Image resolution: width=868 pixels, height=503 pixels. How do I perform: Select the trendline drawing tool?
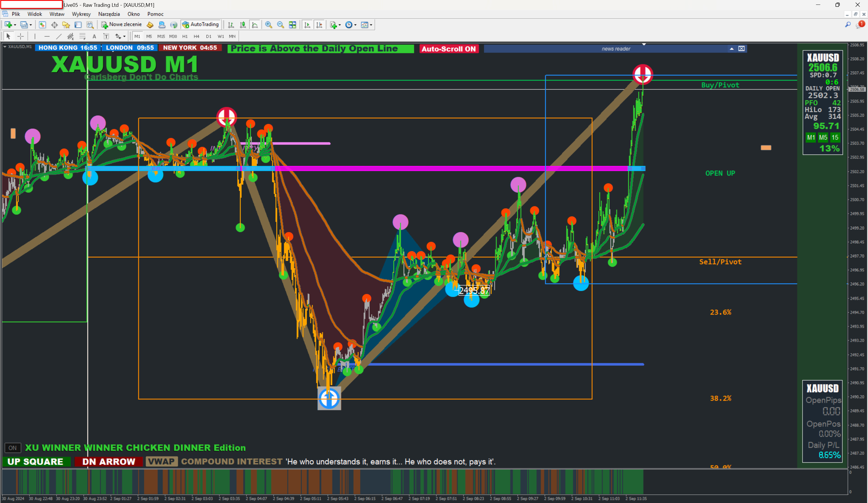59,36
